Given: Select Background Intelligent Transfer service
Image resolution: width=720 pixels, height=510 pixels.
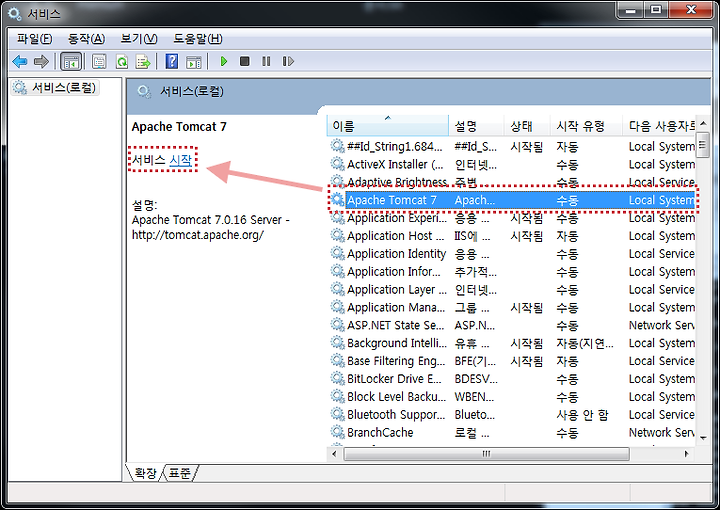Looking at the screenshot, I should (x=512, y=343).
